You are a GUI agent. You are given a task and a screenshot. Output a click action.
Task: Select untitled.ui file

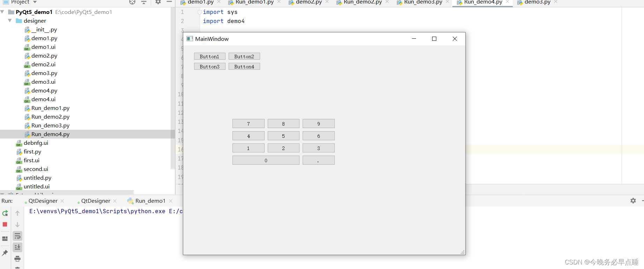coord(33,187)
